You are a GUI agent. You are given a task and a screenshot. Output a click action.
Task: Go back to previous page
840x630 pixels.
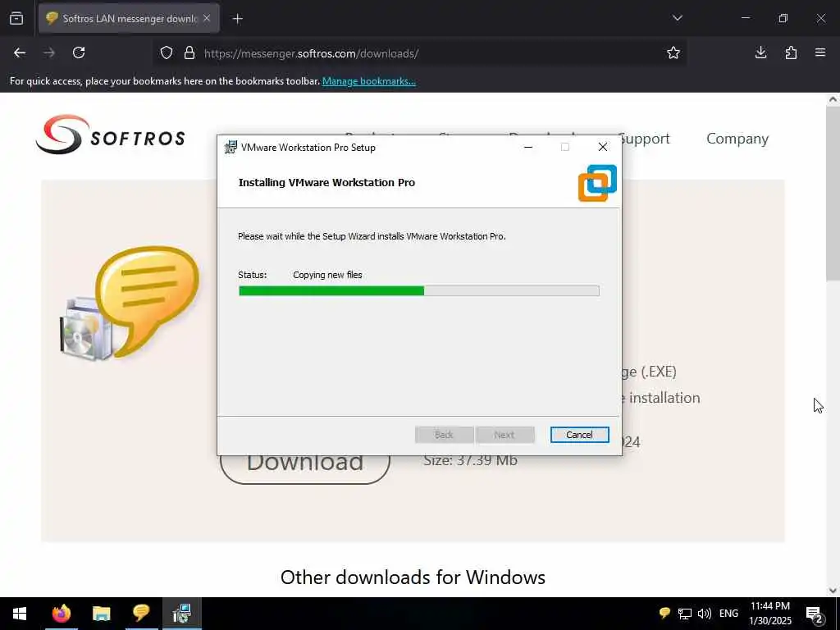tap(20, 52)
